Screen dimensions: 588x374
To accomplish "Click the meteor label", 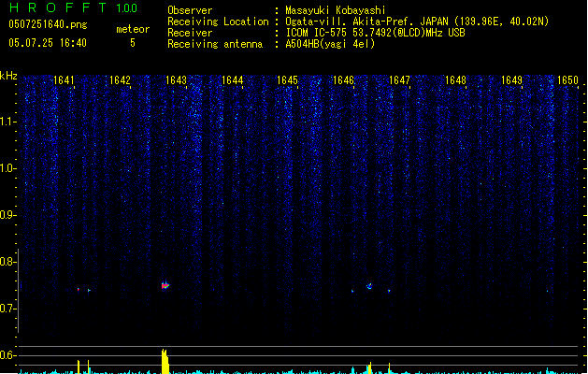I will pos(133,29).
